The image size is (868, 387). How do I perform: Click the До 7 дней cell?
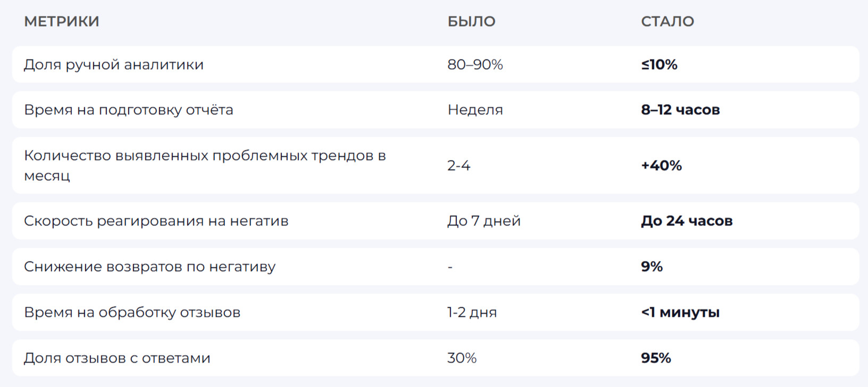pyautogui.click(x=483, y=221)
